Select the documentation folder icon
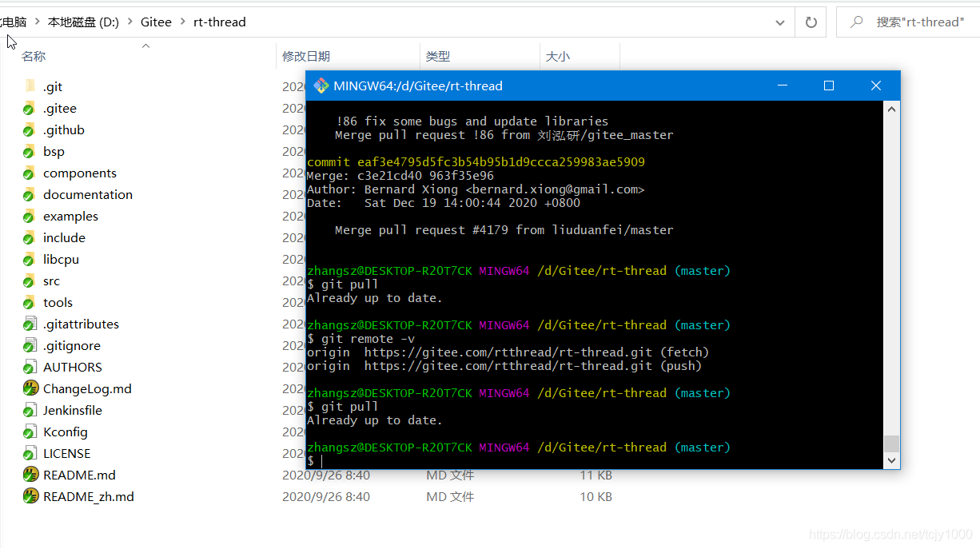This screenshot has width=980, height=549. (30, 194)
